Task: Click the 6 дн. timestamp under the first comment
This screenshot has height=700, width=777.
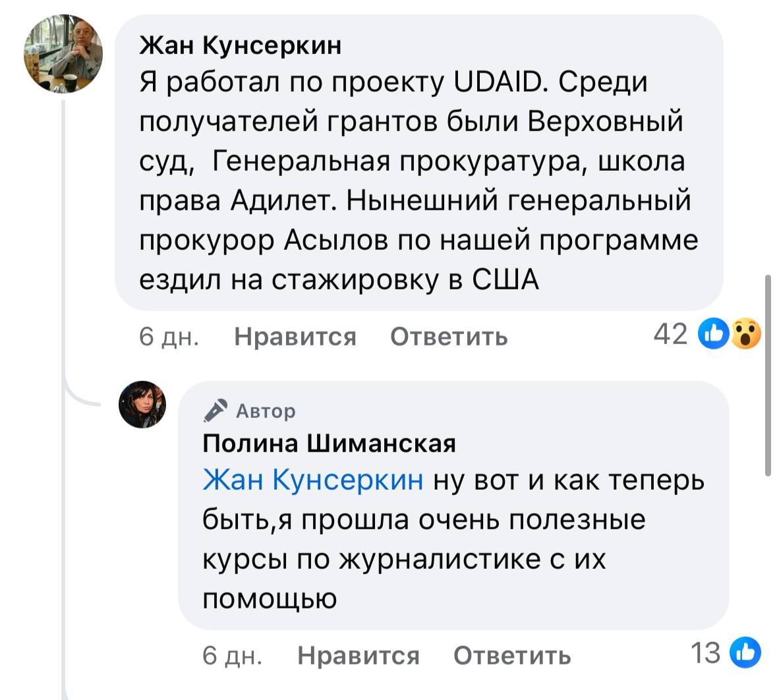Action: 169,337
